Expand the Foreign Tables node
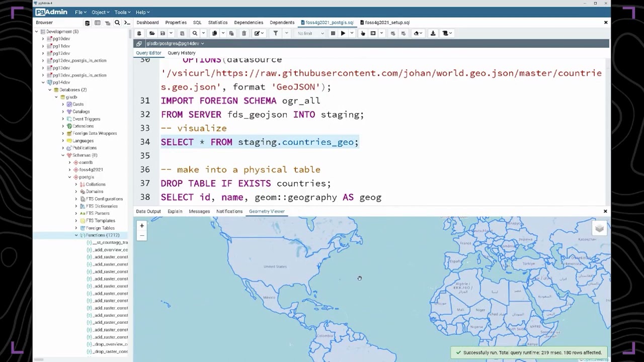The width and height of the screenshot is (644, 362). click(76, 228)
